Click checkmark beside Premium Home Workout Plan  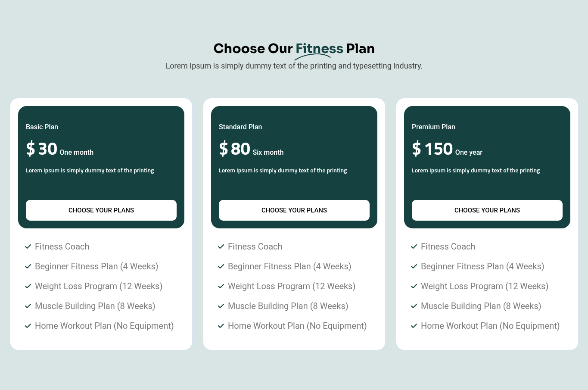(x=414, y=326)
